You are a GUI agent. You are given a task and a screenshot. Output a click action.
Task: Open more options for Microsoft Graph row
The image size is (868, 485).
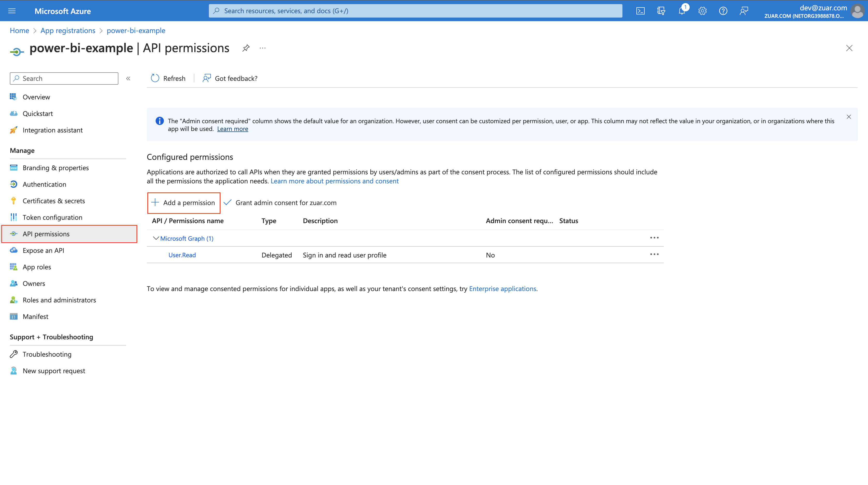click(x=654, y=238)
